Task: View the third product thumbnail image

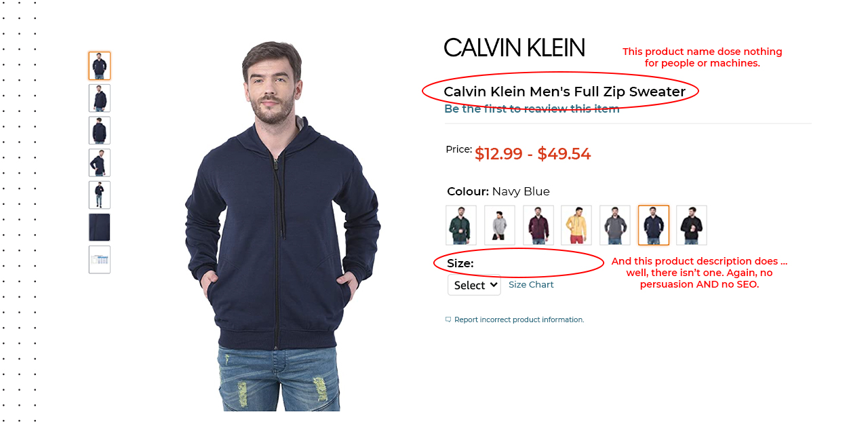Action: coord(100,130)
